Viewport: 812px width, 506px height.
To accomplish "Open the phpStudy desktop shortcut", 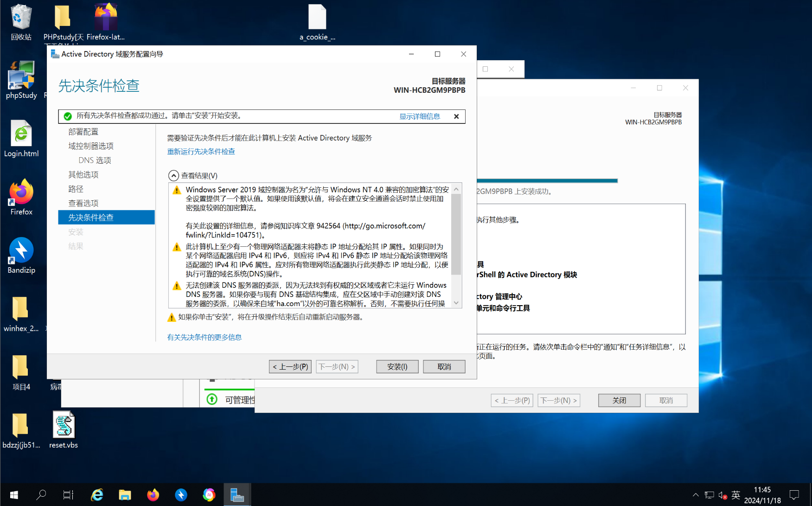I will click(21, 80).
